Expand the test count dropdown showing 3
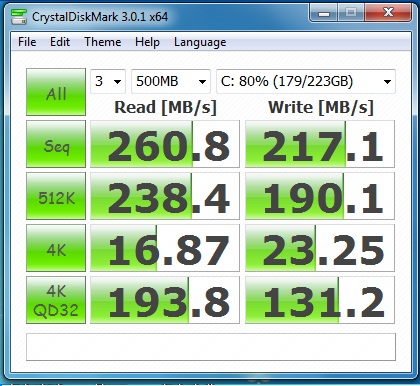 coord(108,81)
